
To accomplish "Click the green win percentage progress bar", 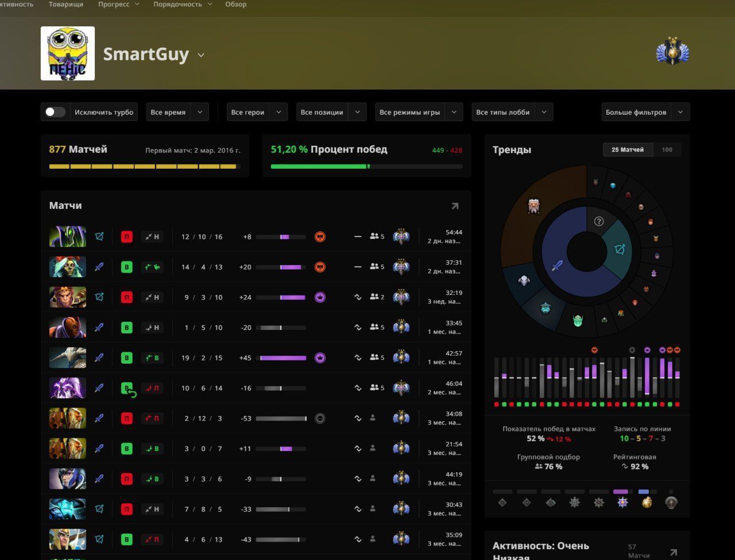I will pyautogui.click(x=319, y=166).
